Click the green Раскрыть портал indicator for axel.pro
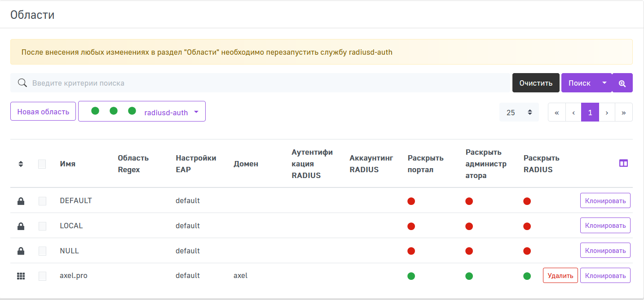 [x=411, y=276]
